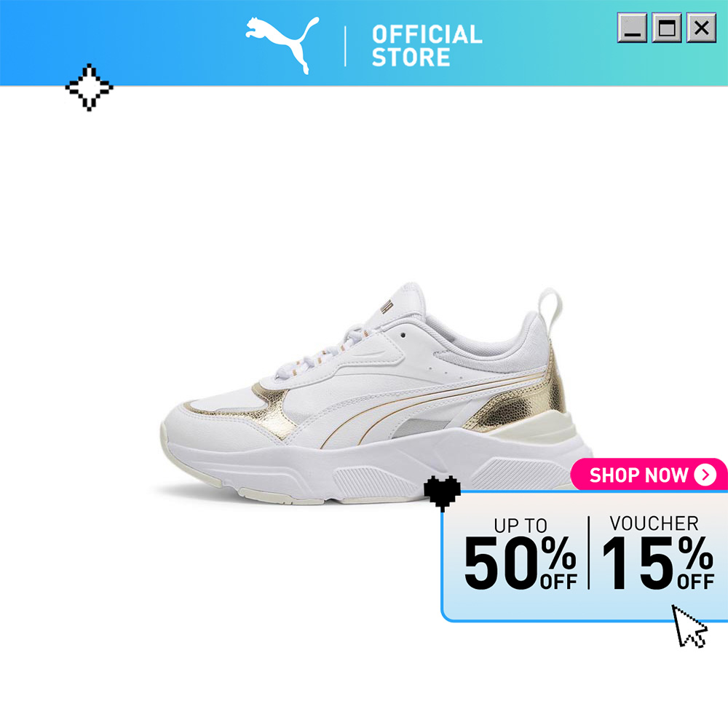The image size is (728, 728).
Task: Click the Voucher 15% Off offer
Action: click(657, 553)
